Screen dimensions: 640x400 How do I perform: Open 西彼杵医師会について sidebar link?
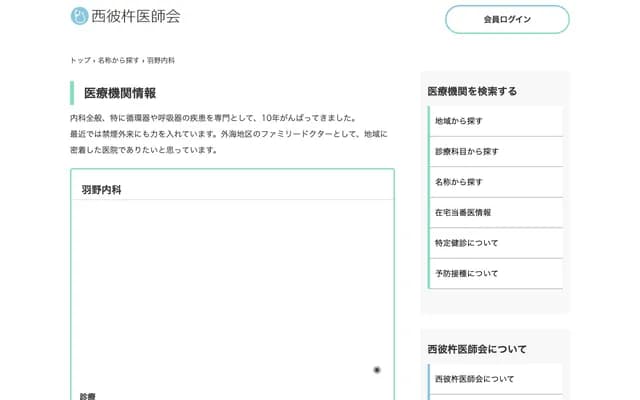click(x=496, y=379)
